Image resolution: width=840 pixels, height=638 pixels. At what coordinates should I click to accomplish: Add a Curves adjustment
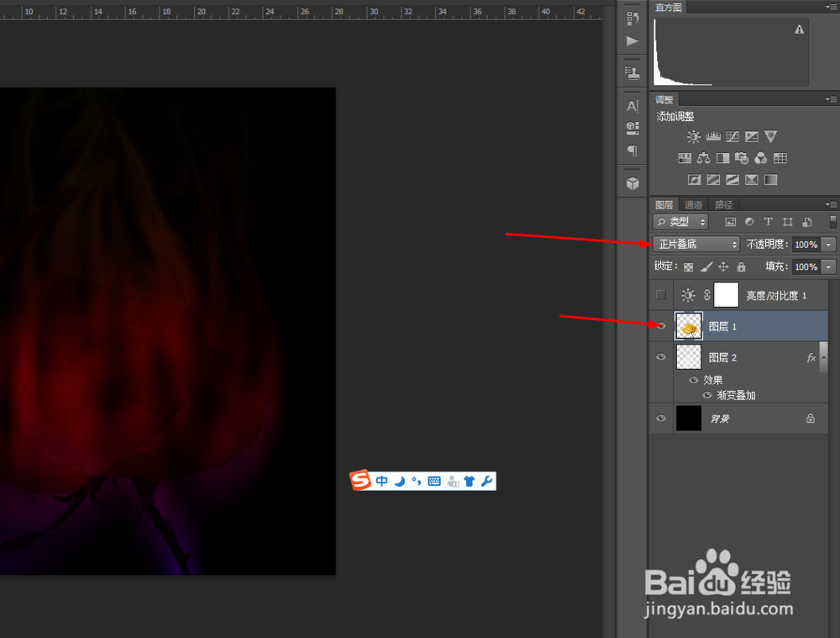(732, 137)
